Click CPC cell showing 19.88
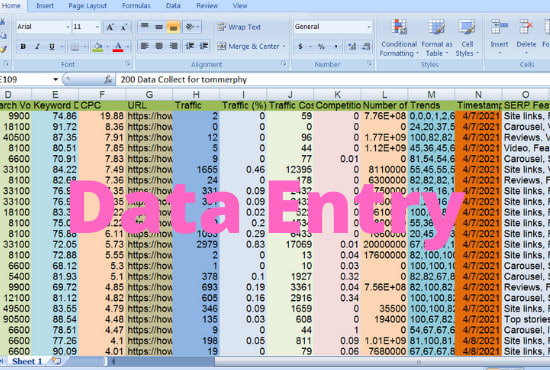 (x=102, y=116)
